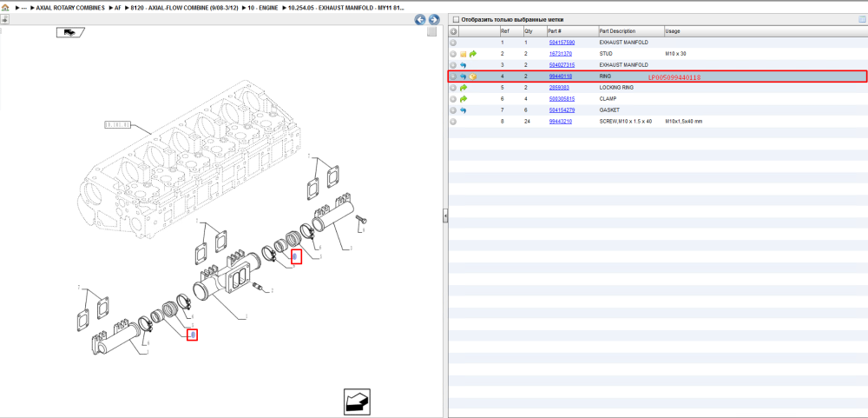The image size is (868, 418).
Task: Open part number link 99443210
Action: 560,121
